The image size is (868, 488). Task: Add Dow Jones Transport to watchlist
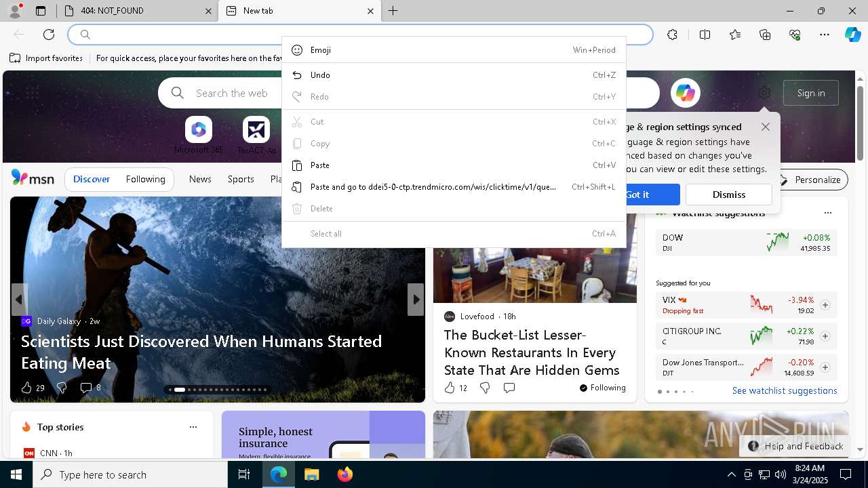(x=825, y=367)
